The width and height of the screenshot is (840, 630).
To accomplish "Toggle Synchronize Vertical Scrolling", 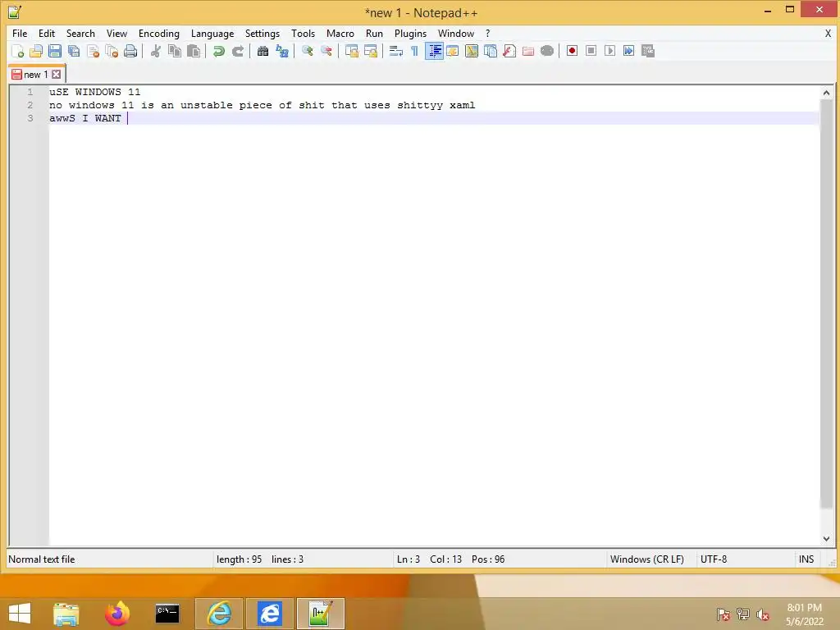I will click(351, 51).
